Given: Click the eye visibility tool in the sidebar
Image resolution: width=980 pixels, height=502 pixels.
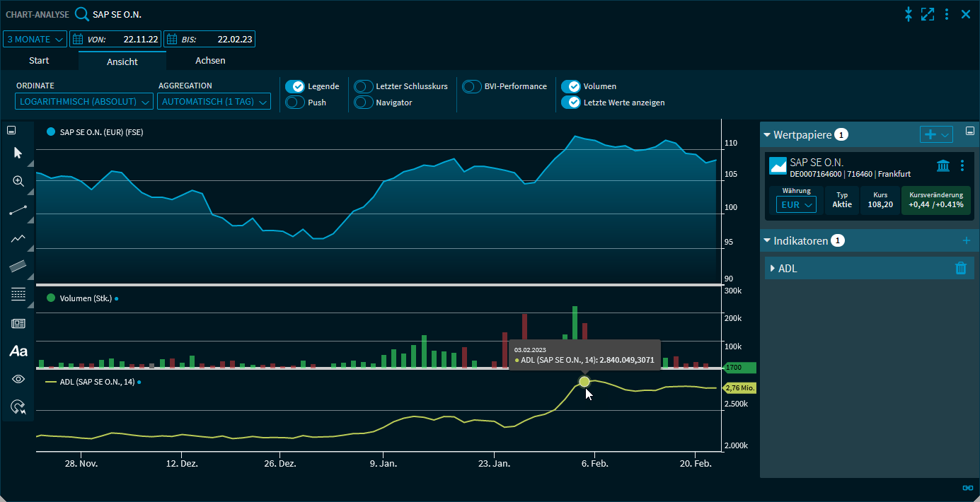Looking at the screenshot, I should pyautogui.click(x=18, y=379).
